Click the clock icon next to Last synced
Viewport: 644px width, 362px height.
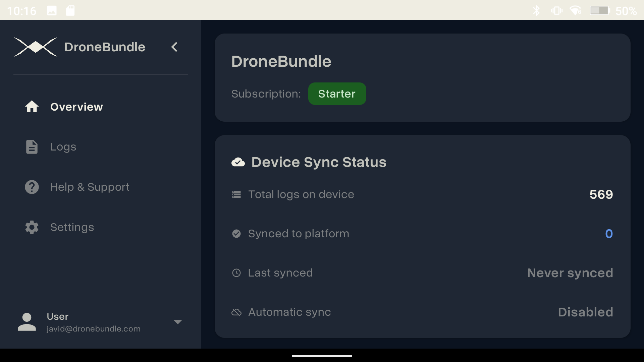point(237,273)
